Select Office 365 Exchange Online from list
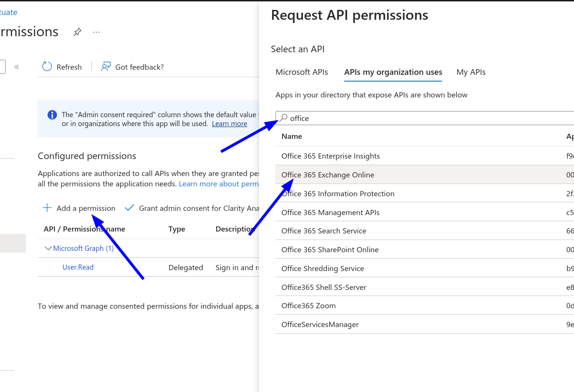The width and height of the screenshot is (574, 392). coord(328,175)
